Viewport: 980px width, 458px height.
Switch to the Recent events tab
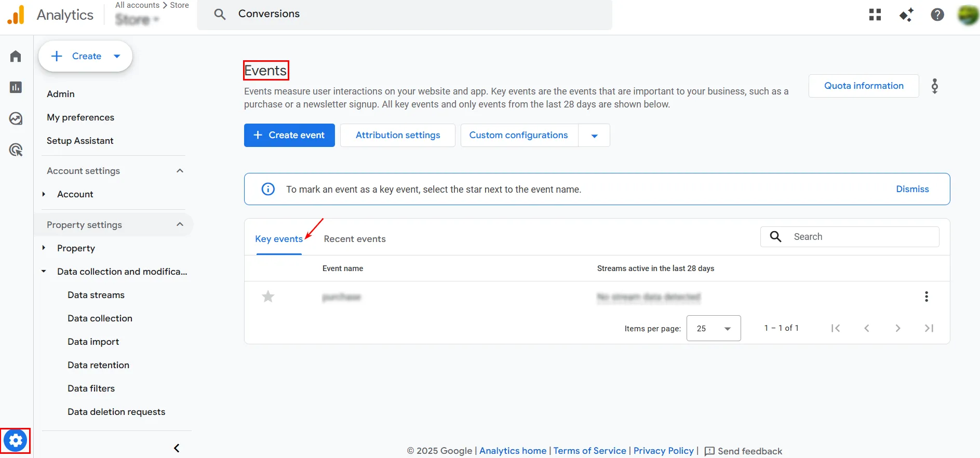coord(355,239)
